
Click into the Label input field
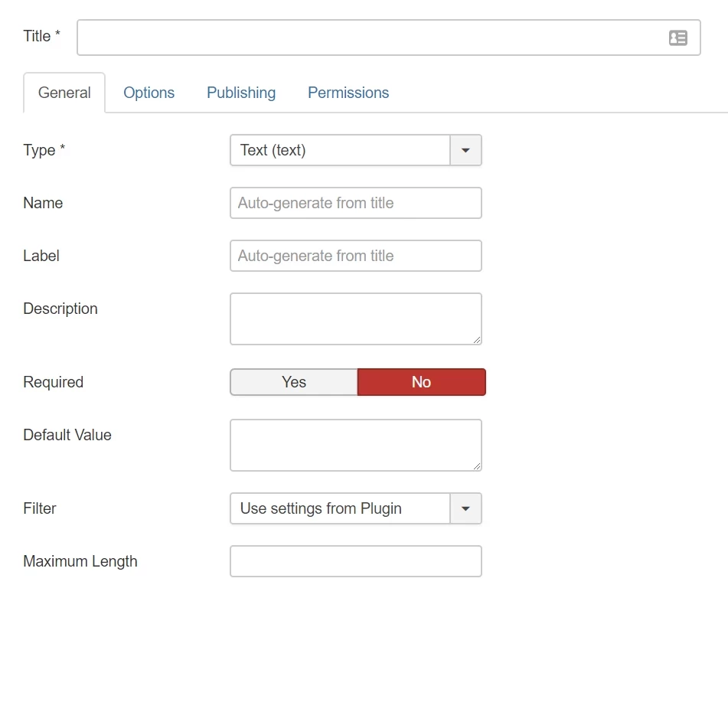[x=355, y=256]
